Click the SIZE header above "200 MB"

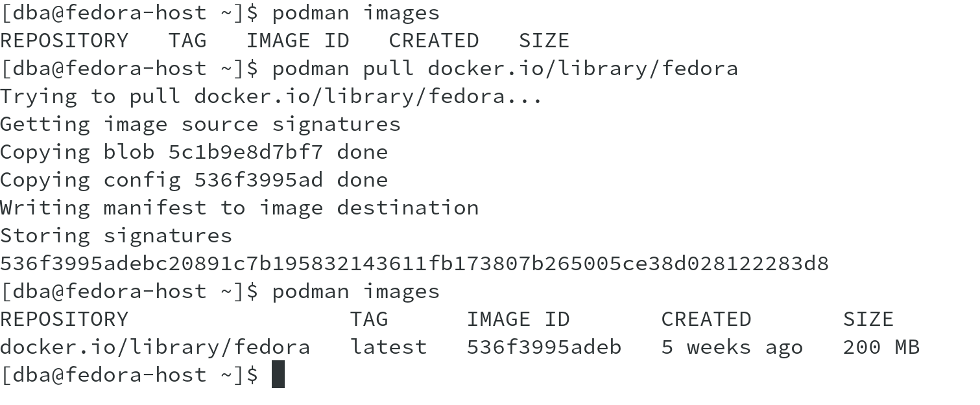pyautogui.click(x=868, y=319)
